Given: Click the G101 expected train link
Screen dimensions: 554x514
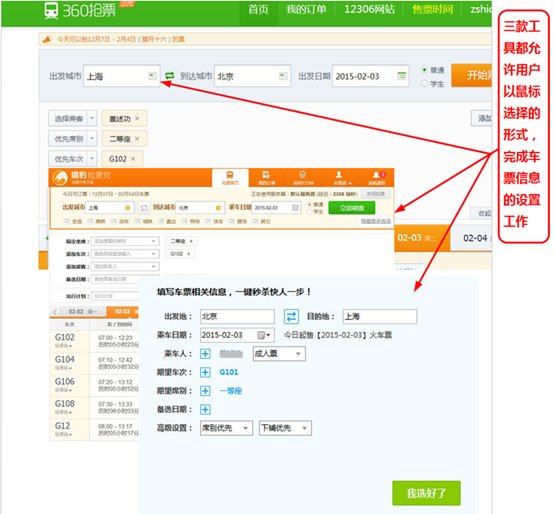Looking at the screenshot, I should point(229,372).
